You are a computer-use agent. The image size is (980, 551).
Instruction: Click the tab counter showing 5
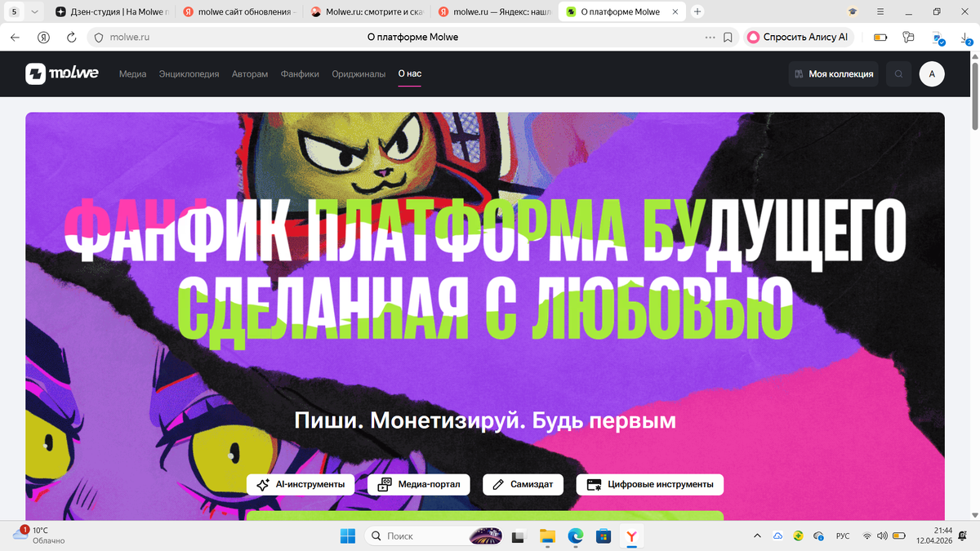[15, 11]
